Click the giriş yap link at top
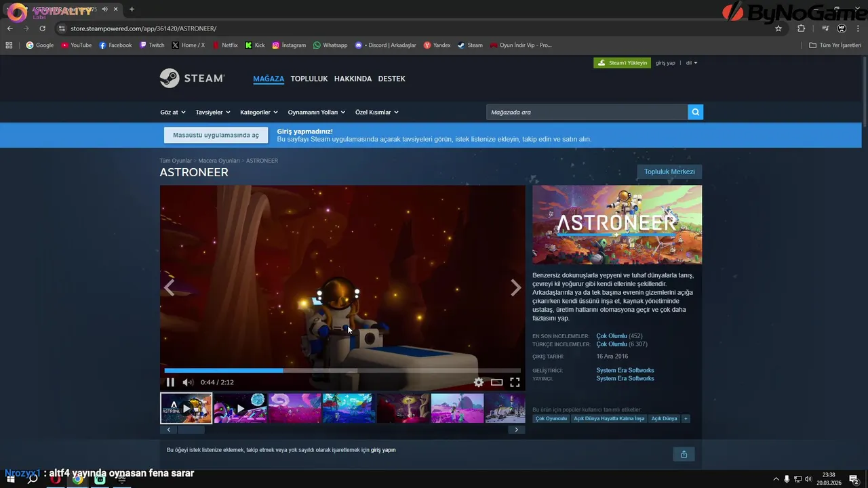868x488 pixels. pyautogui.click(x=665, y=63)
